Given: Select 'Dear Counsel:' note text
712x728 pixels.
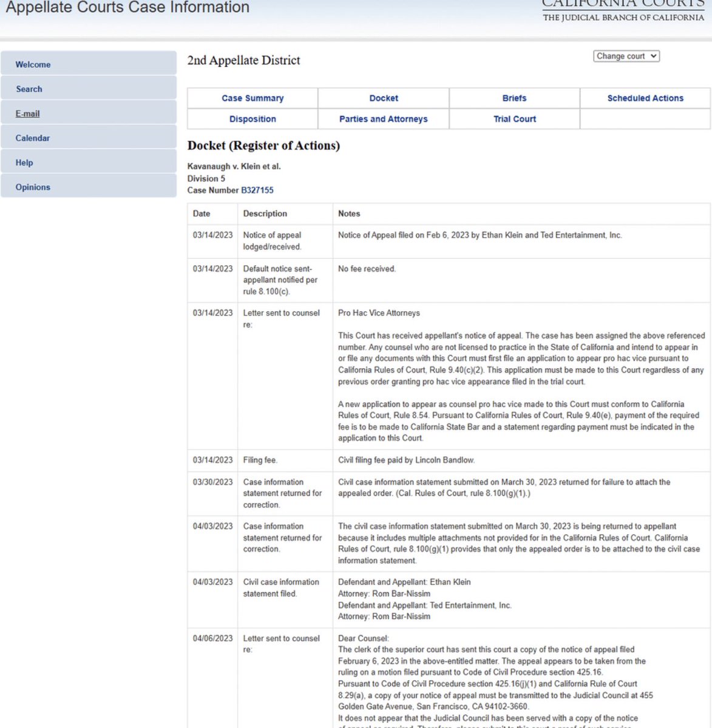Looking at the screenshot, I should tap(363, 639).
